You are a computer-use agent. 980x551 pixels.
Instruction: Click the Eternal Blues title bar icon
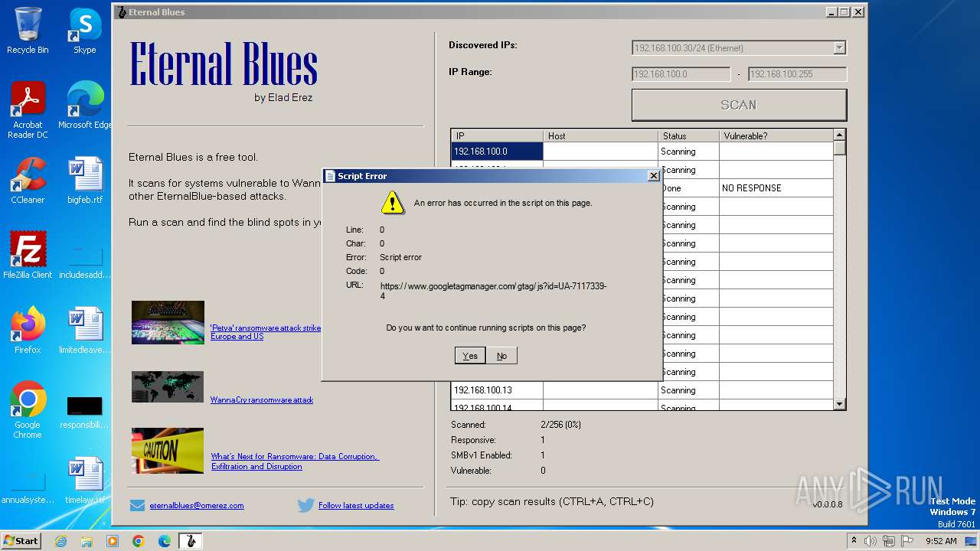(x=121, y=12)
